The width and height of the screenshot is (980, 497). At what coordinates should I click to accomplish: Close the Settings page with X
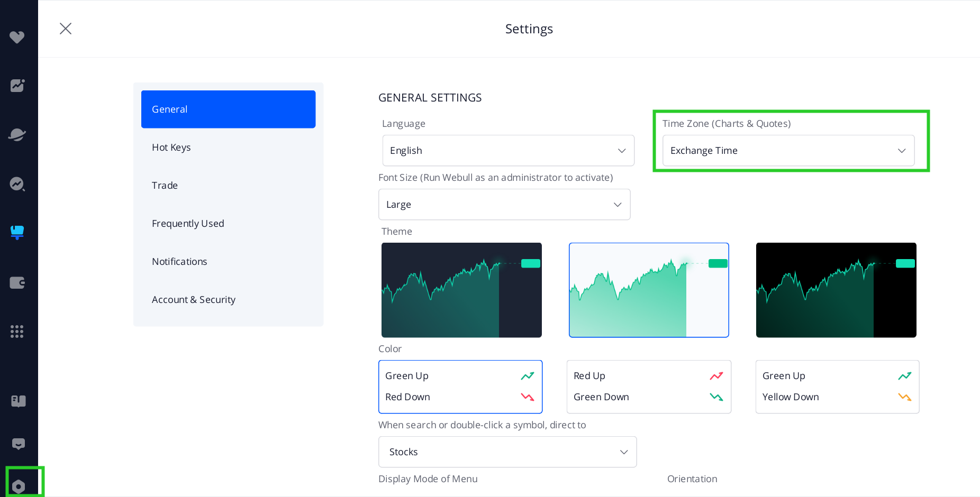point(66,29)
